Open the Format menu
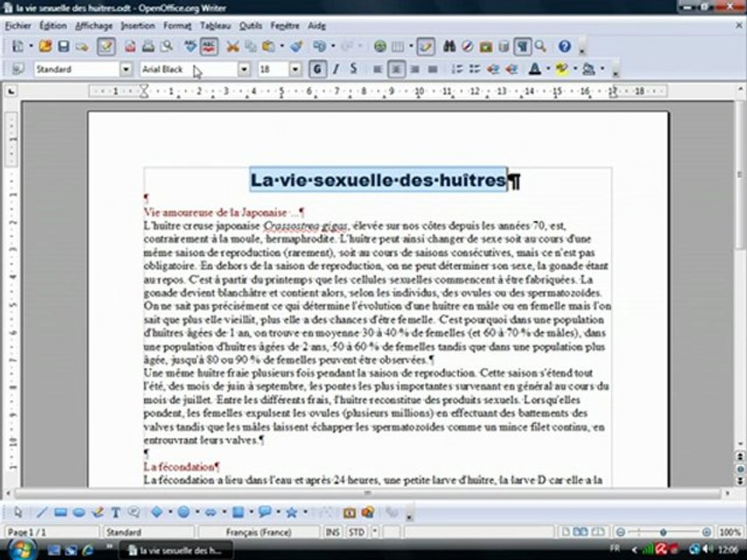Image resolution: width=747 pixels, height=560 pixels. (177, 26)
